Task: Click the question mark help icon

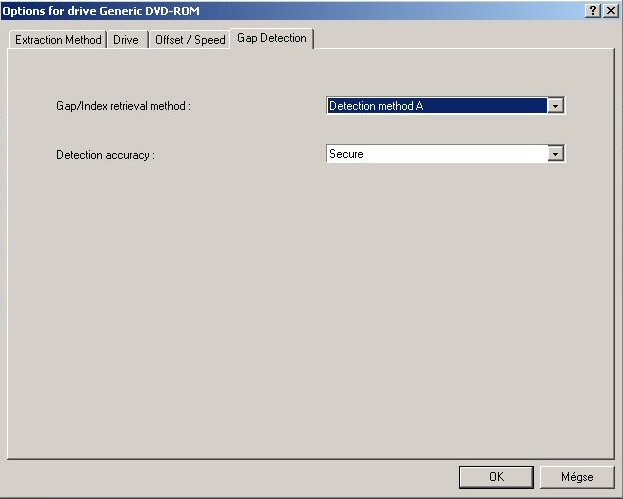Action: [x=594, y=10]
